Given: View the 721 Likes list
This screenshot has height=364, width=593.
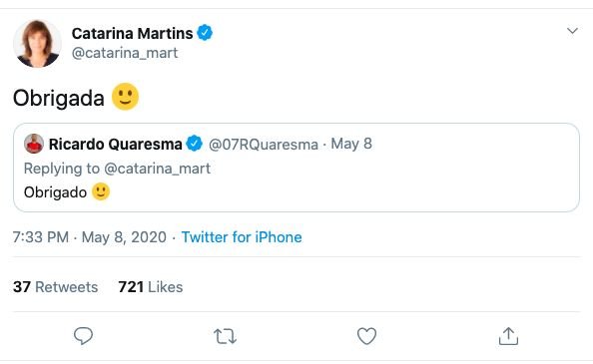Looking at the screenshot, I should click(151, 287).
